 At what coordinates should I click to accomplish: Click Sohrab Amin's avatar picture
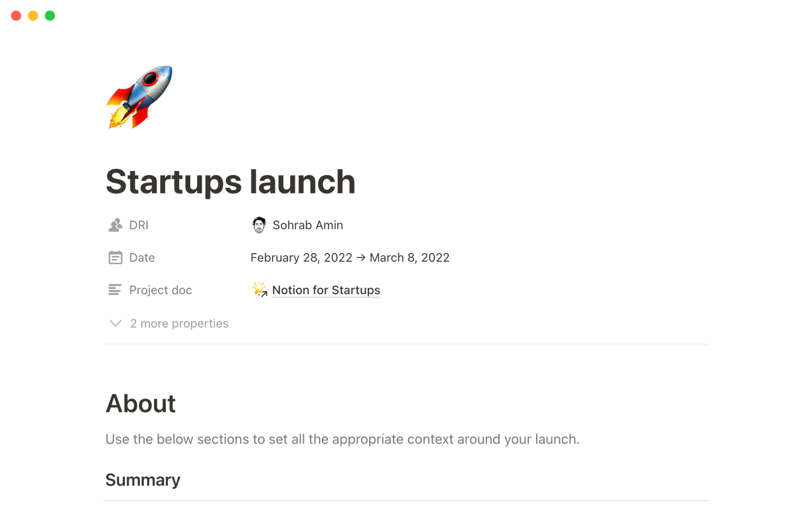click(259, 225)
